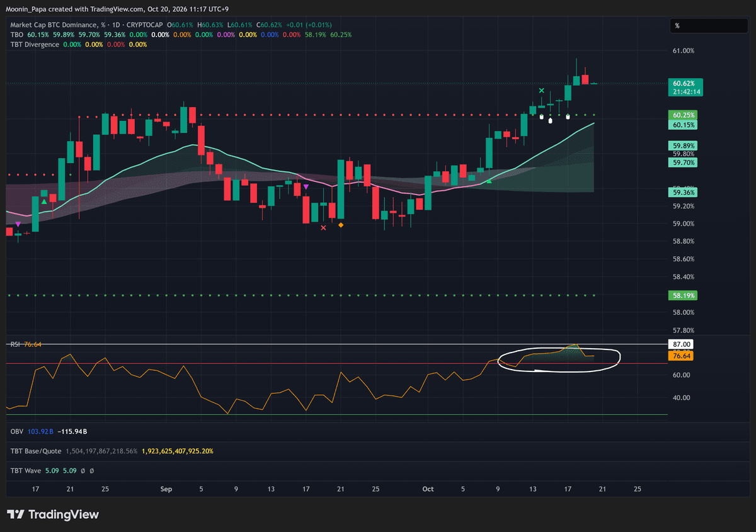Click the 61.00% price scale label

click(683, 51)
